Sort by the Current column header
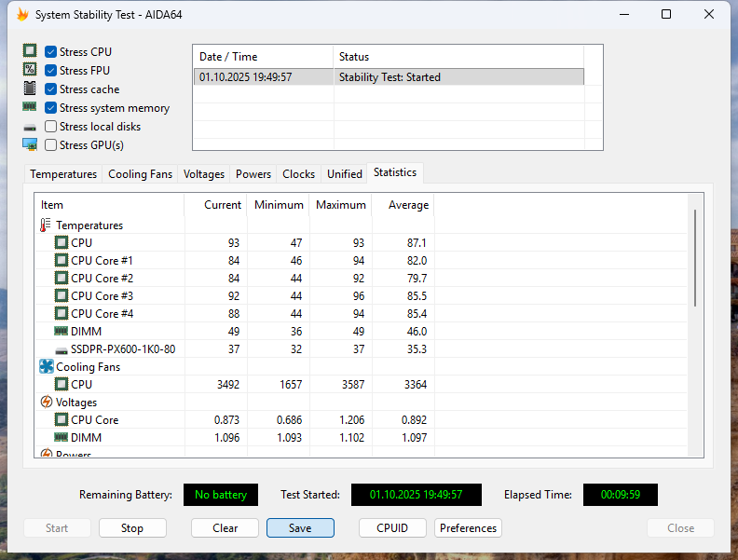738x560 pixels. [x=215, y=205]
